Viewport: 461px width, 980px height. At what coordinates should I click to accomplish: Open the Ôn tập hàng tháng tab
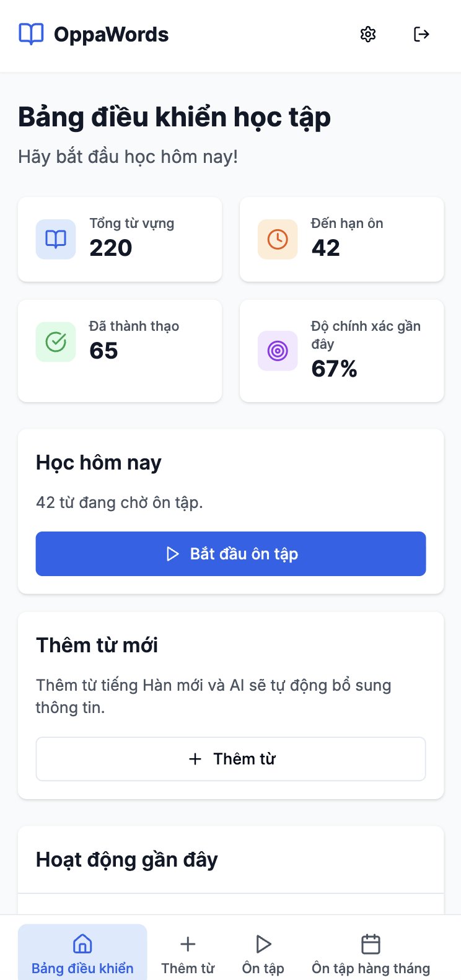371,952
